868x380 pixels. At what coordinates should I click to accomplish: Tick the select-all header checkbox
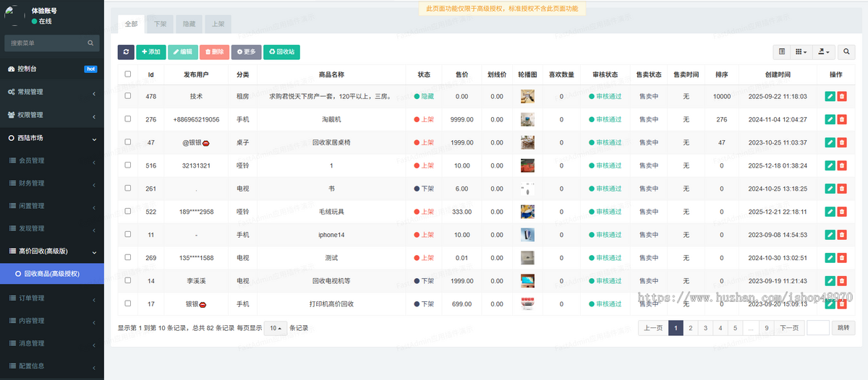128,74
